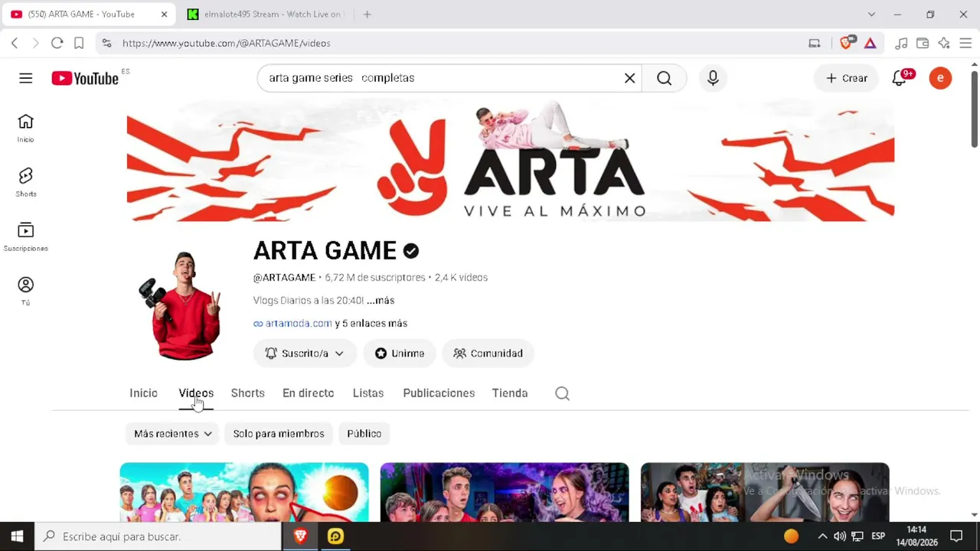Open Inicio in the left sidebar

click(x=26, y=128)
